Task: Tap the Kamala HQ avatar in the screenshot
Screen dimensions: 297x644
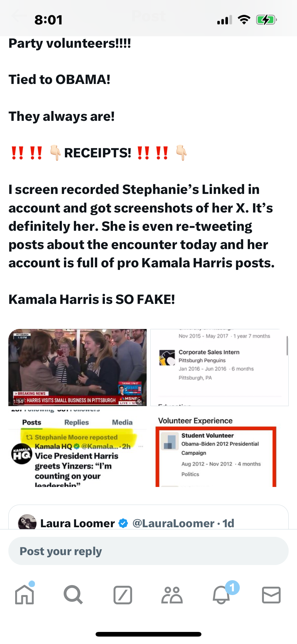Action: click(22, 454)
